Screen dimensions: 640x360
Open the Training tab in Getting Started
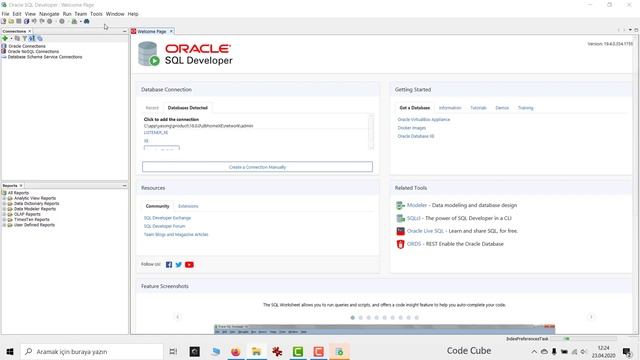pyautogui.click(x=526, y=108)
